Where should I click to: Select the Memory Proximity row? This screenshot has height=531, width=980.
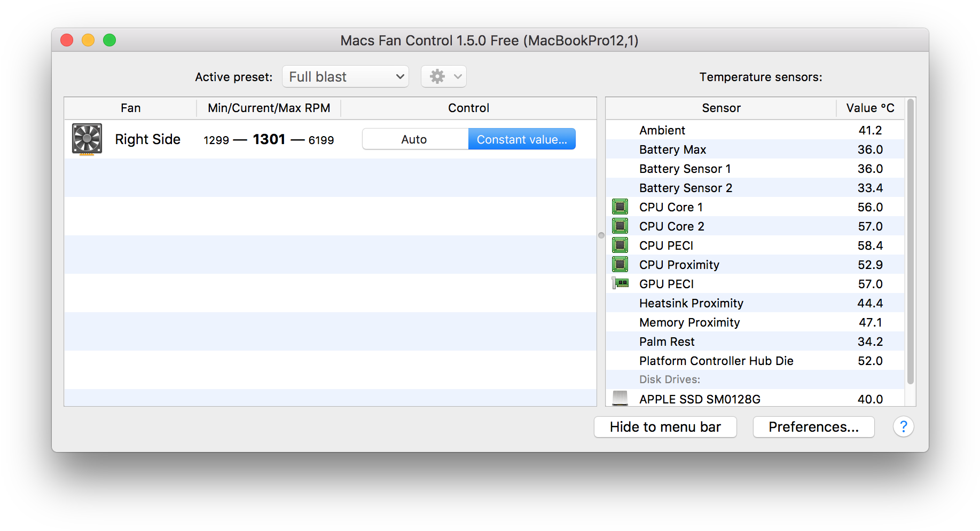[x=755, y=322]
